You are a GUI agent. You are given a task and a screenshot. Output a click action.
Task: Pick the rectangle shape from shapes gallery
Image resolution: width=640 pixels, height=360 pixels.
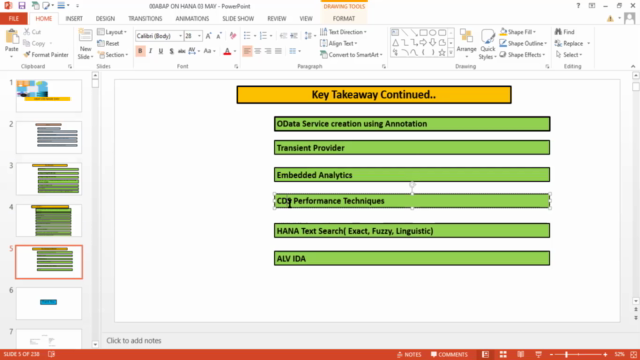tap(423, 32)
